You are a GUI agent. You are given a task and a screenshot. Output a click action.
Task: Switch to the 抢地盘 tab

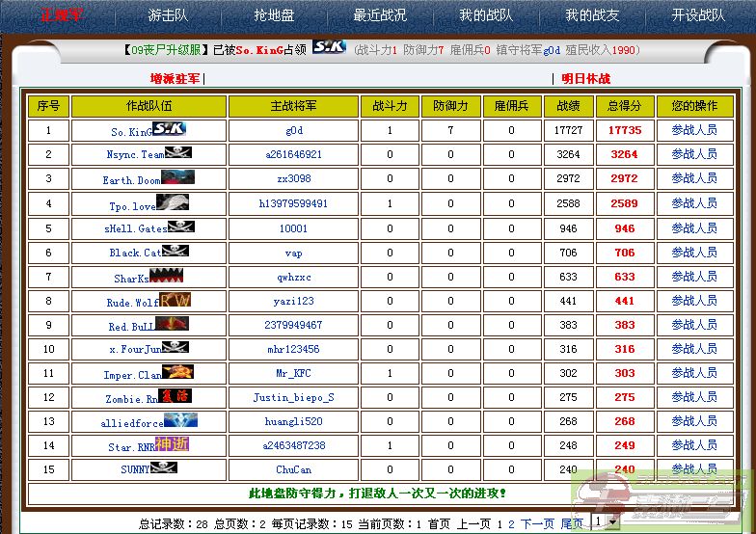click(273, 15)
